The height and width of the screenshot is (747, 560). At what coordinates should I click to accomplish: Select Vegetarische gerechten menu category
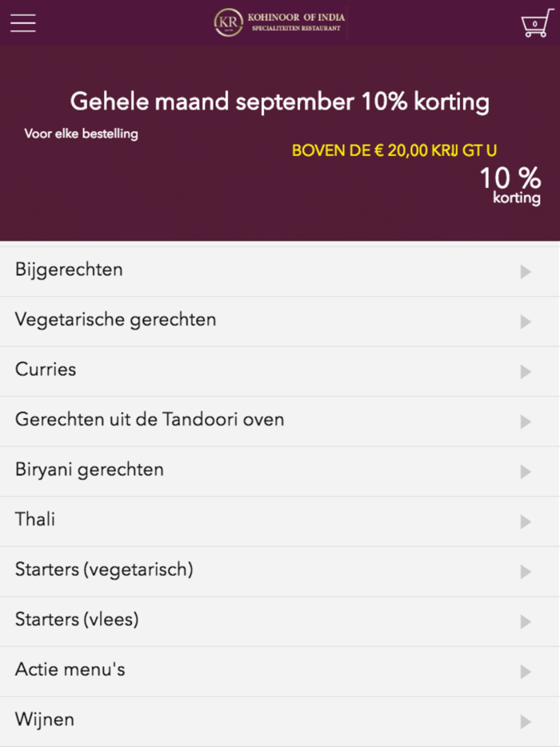[x=116, y=320]
